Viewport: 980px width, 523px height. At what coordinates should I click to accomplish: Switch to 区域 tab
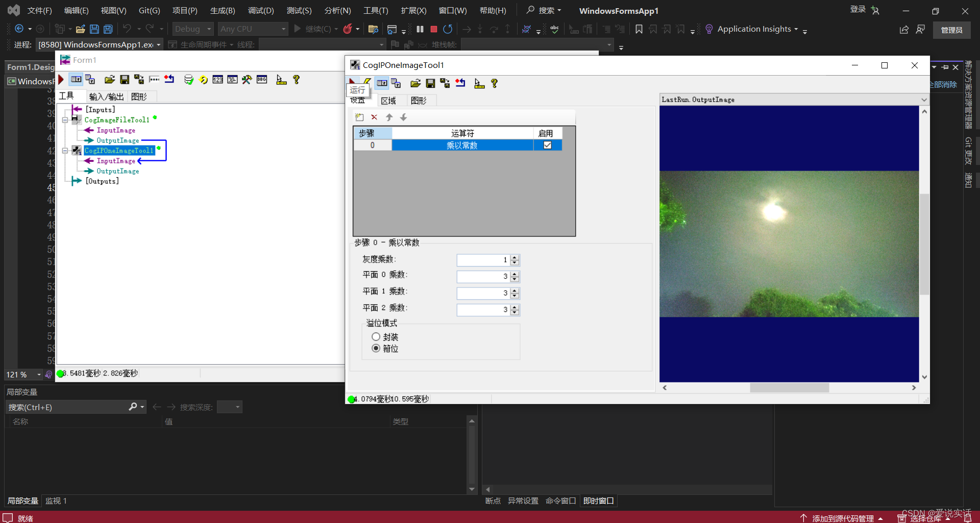388,101
